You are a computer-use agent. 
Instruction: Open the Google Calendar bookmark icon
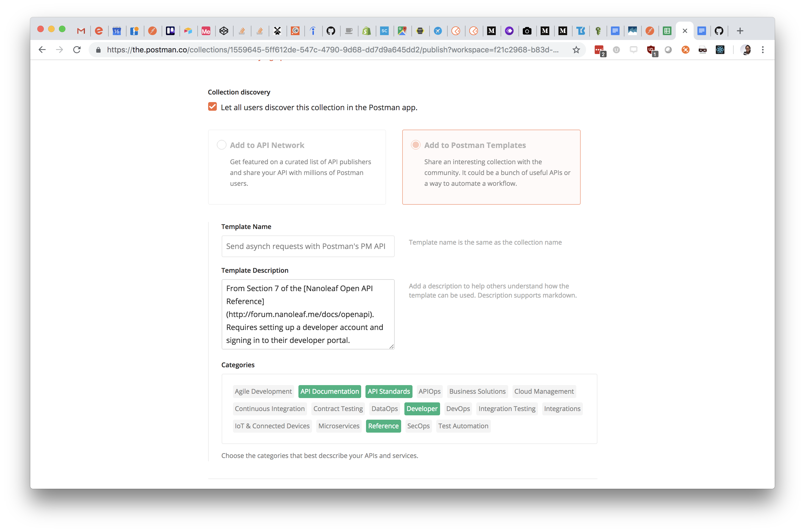(x=117, y=31)
